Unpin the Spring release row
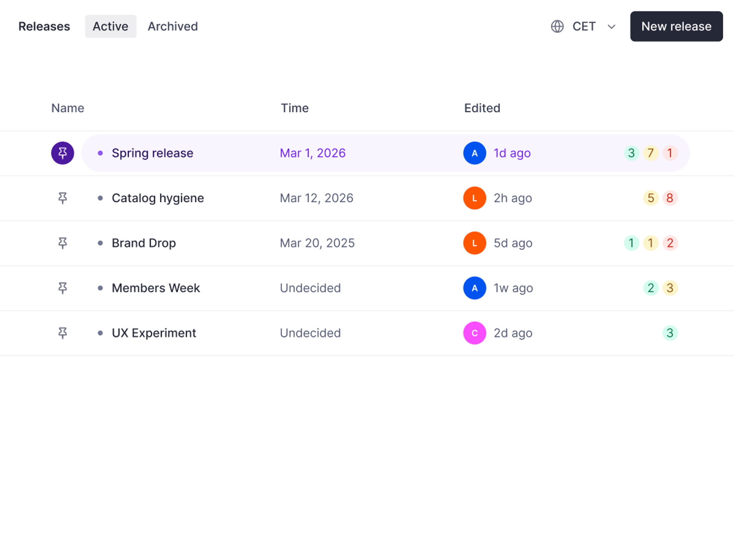This screenshot has height=560, width=734. click(62, 153)
